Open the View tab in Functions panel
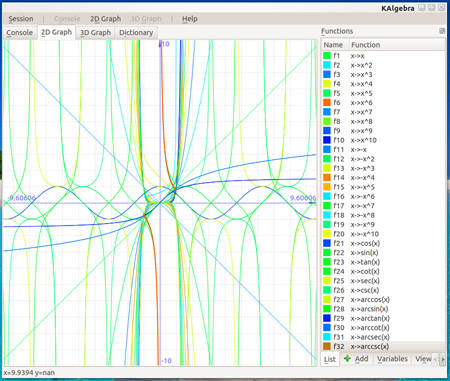 (x=423, y=359)
